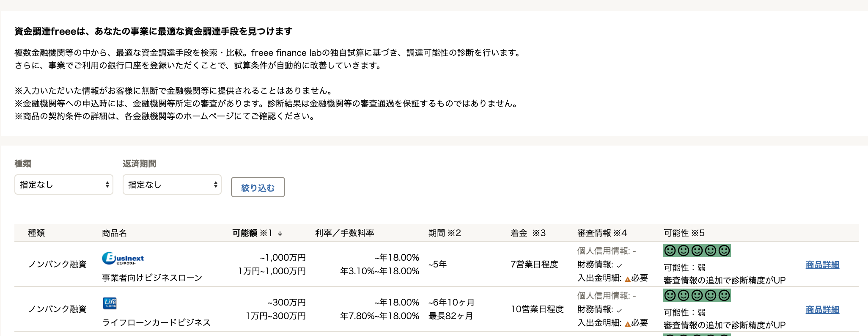Sort by 可能額 ※1 column header
The width and height of the screenshot is (868, 336).
(x=253, y=233)
